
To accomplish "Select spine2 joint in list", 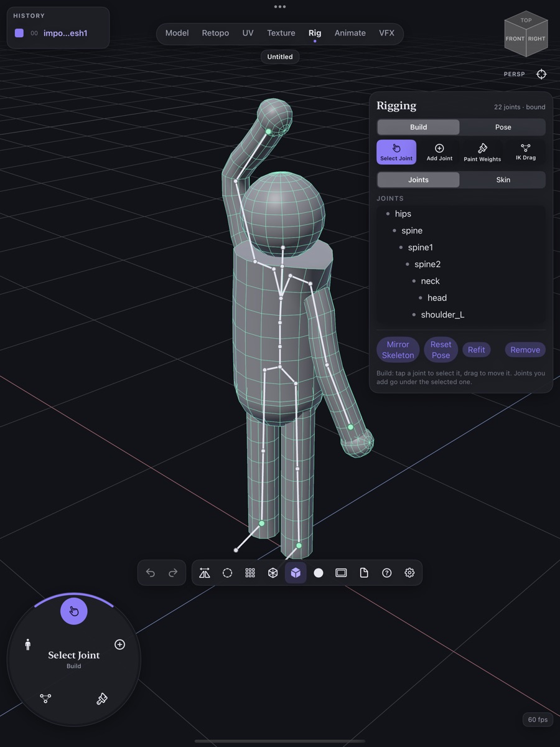I will tap(460, 264).
